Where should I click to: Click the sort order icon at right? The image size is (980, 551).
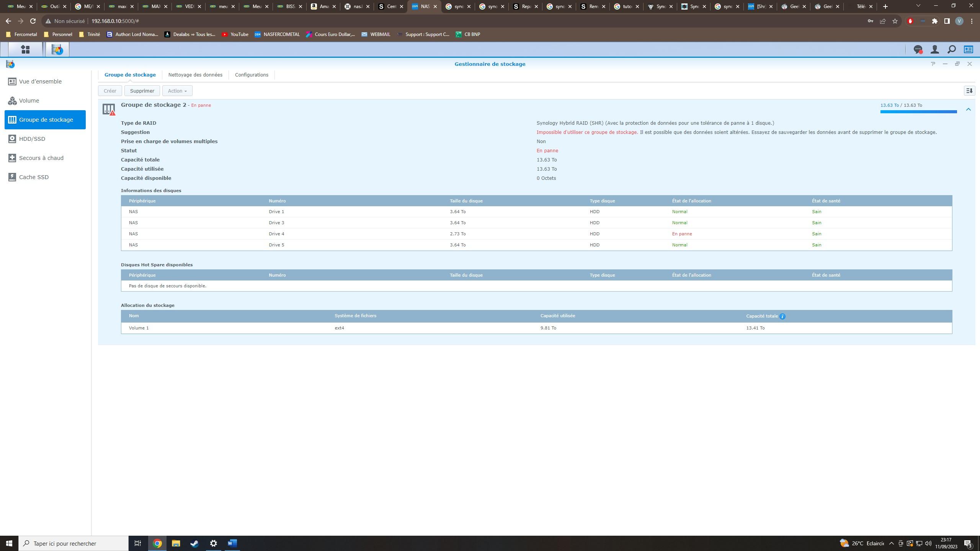[x=969, y=91]
